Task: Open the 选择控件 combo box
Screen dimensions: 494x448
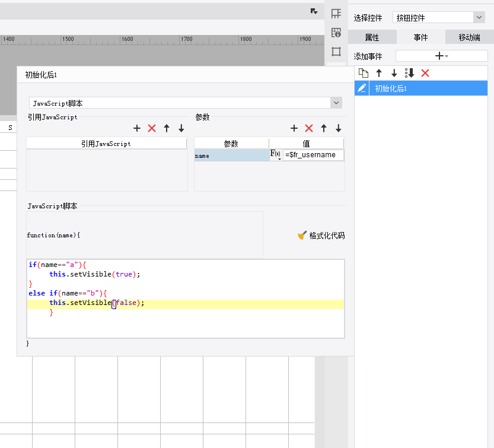Action: (479, 18)
